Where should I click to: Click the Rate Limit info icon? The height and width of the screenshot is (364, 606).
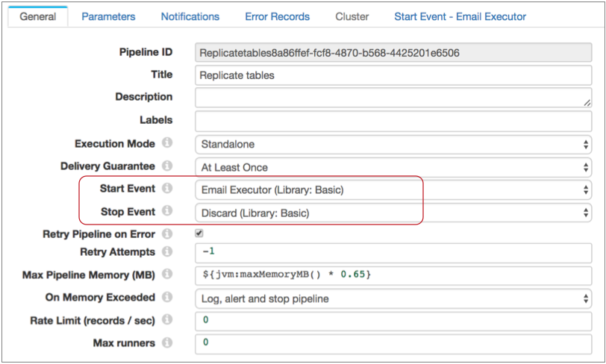point(167,320)
